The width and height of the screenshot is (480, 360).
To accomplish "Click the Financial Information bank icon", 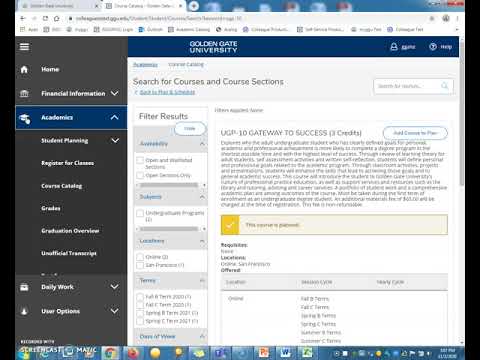I will [24, 94].
